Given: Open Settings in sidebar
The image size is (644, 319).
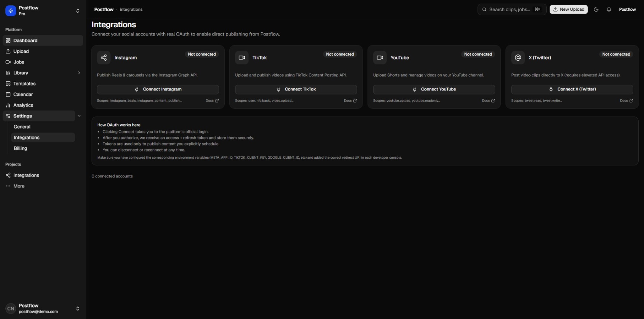Looking at the screenshot, I should pyautogui.click(x=39, y=116).
